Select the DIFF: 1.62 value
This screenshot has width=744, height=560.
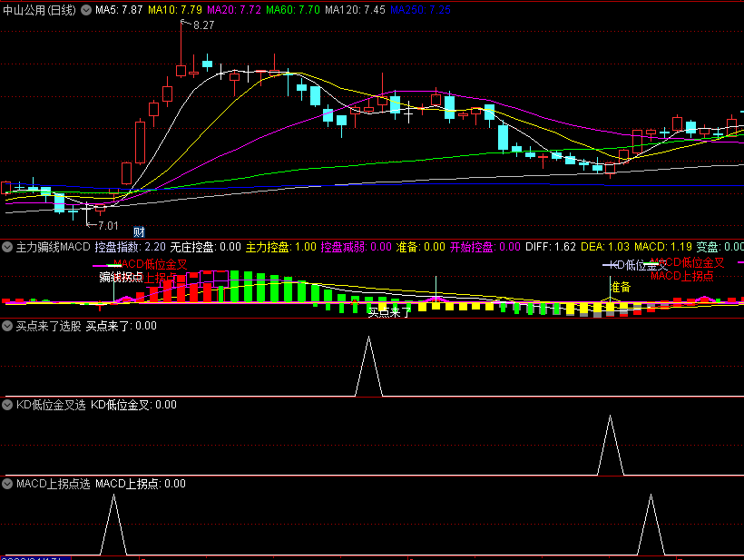pyautogui.click(x=551, y=247)
